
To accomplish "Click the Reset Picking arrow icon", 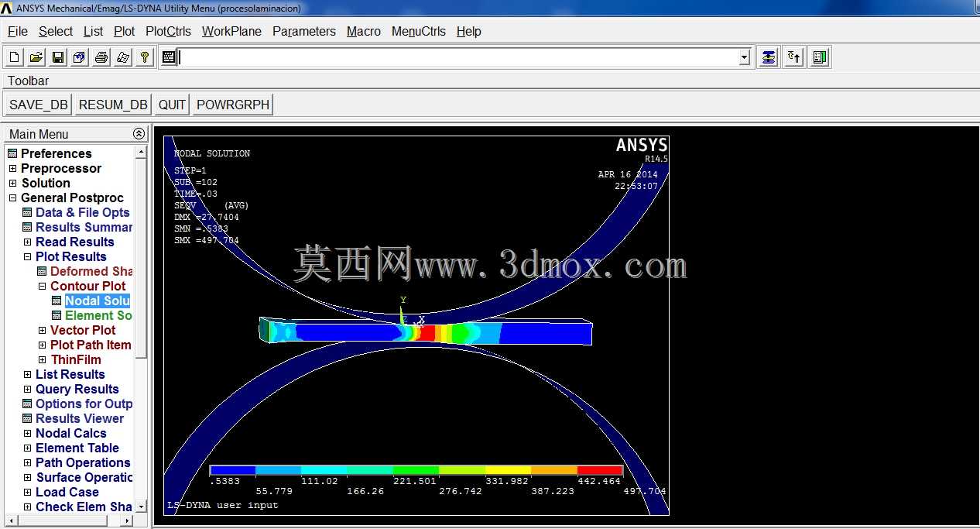I will pos(794,57).
